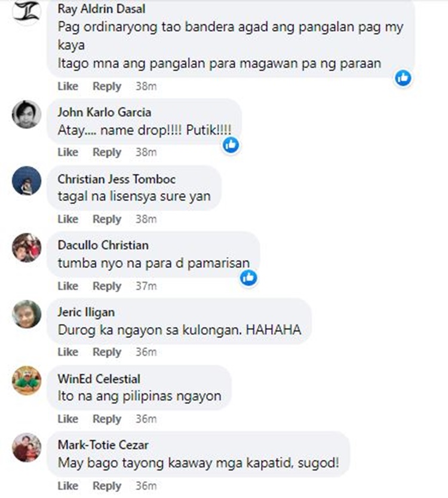Open Christian Jess Tomboc's profile avatar
448x498 pixels.
point(27,181)
